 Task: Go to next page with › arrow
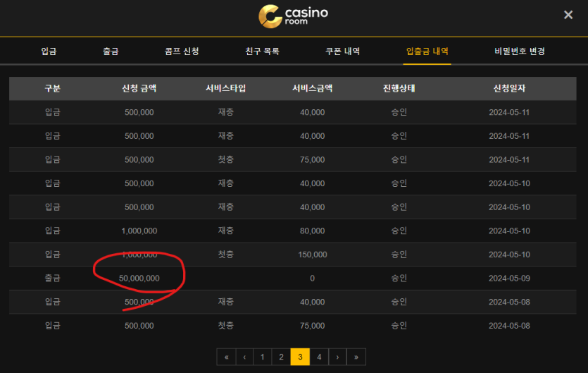click(337, 357)
